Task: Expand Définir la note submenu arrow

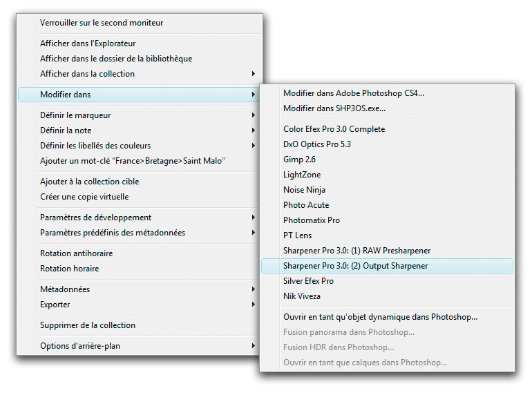Action: pos(253,131)
